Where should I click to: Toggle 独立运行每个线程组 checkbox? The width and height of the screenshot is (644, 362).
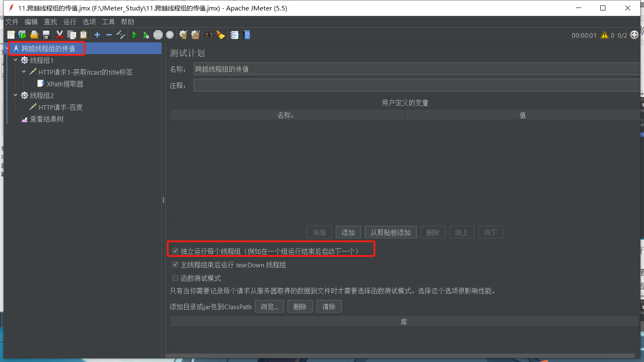pos(175,251)
